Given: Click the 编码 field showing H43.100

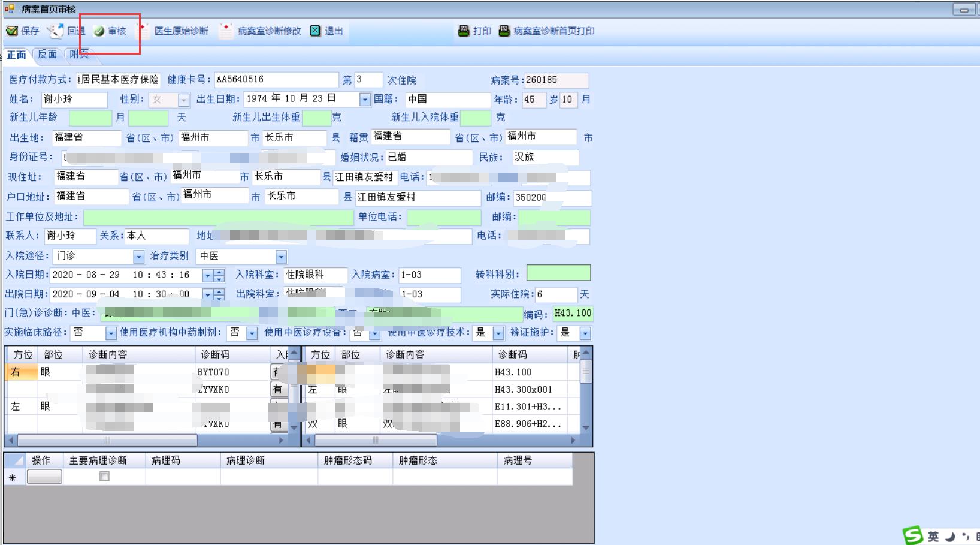Looking at the screenshot, I should 573,314.
